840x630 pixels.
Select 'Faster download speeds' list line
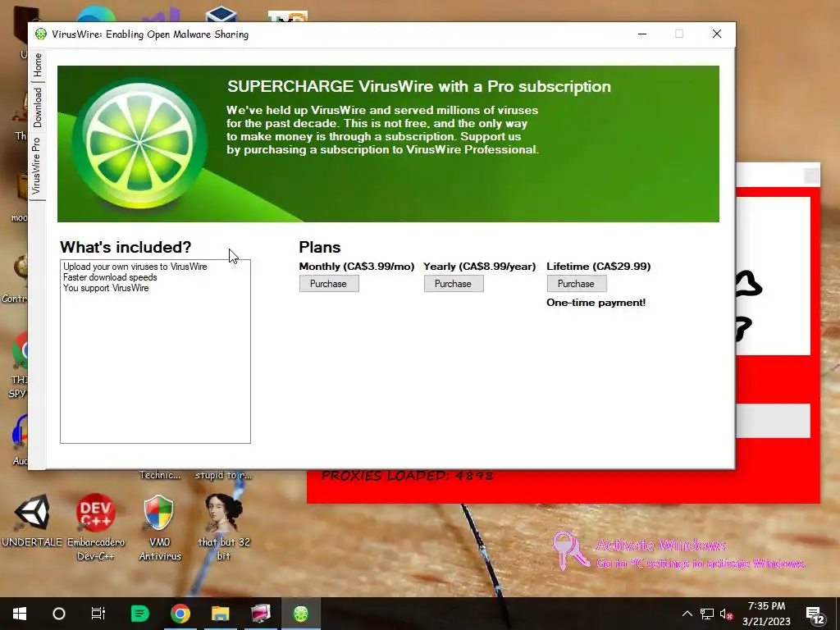(110, 277)
